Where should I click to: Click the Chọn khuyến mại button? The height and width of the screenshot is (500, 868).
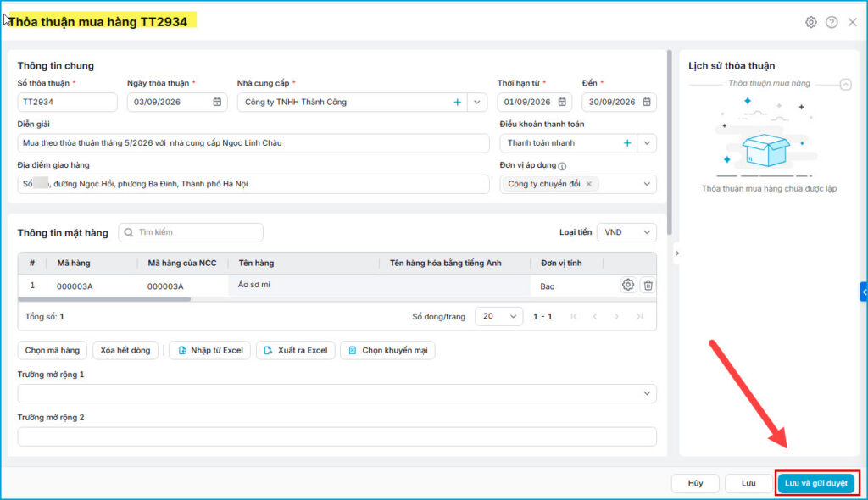point(387,350)
